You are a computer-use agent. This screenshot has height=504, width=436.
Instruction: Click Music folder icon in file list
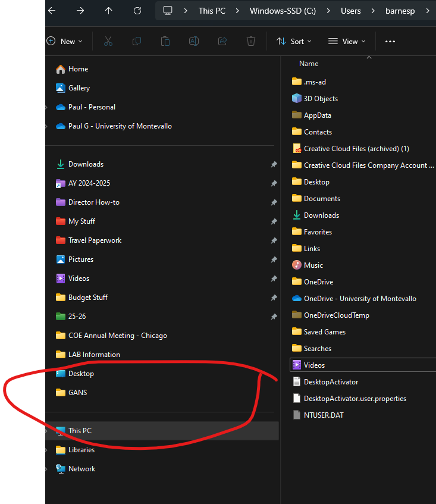click(x=297, y=265)
